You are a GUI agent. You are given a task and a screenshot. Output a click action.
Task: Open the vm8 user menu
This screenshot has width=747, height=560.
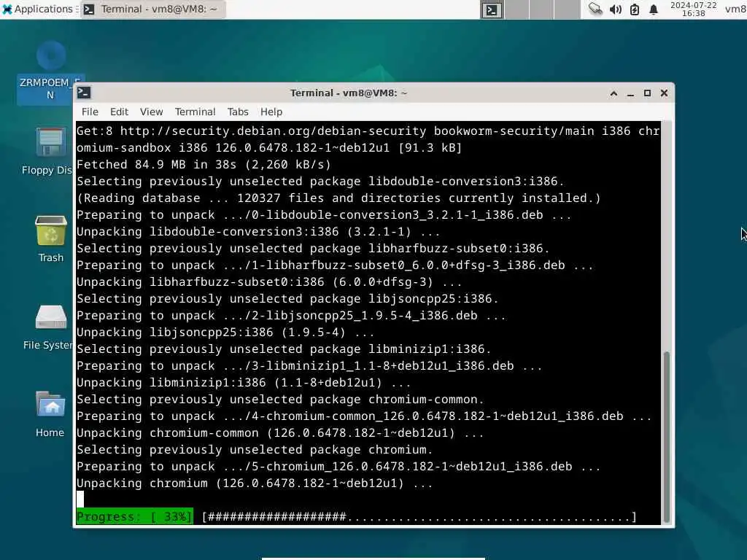tap(735, 9)
